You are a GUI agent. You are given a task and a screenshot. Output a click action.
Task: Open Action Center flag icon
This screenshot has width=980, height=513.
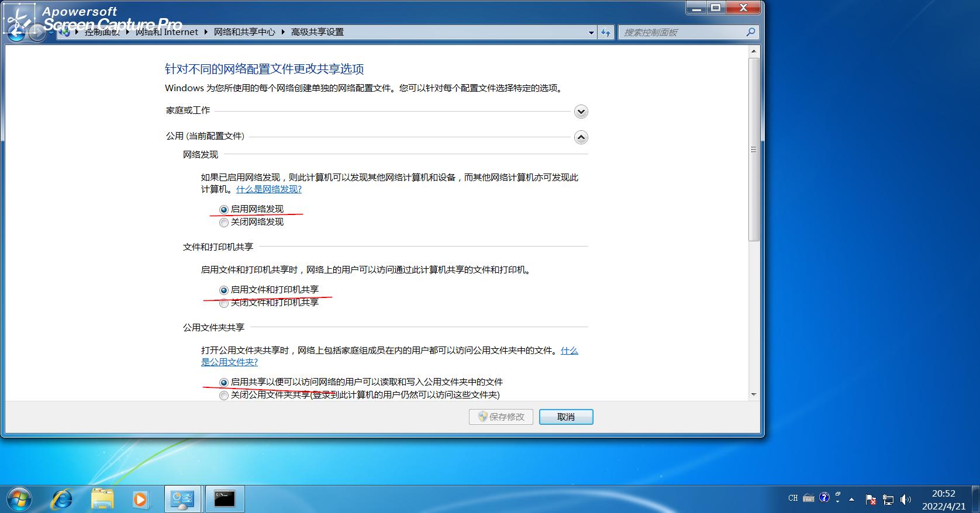point(871,500)
